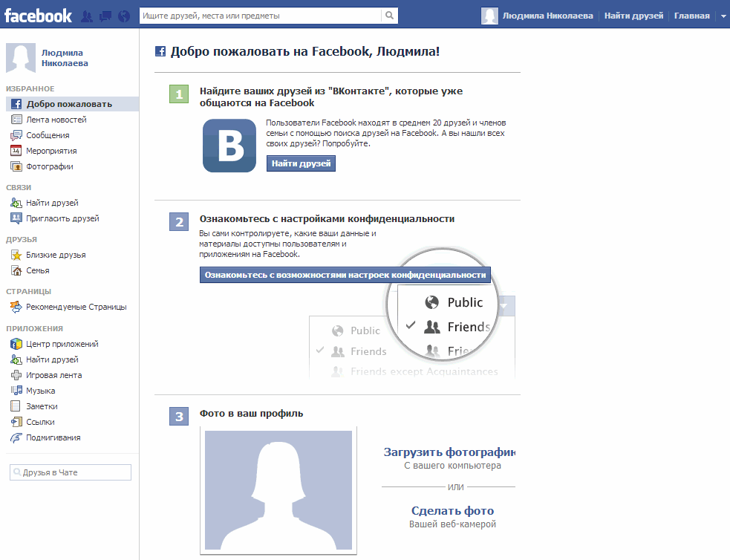This screenshot has height=560, width=730.
Task: Click the Сообщения sidebar icon
Action: pyautogui.click(x=16, y=135)
